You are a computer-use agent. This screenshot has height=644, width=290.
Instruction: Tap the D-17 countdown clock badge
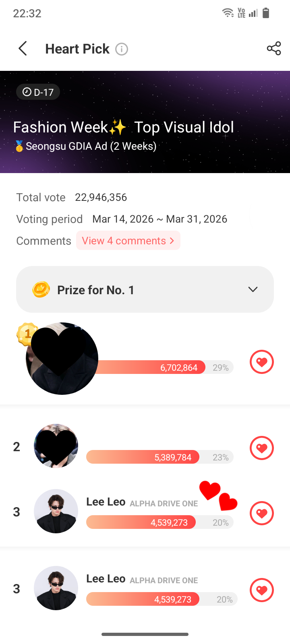[x=38, y=92]
